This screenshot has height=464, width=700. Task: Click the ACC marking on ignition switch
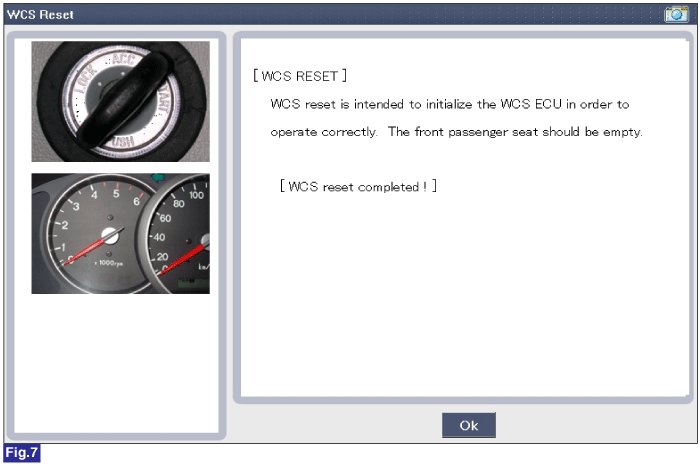[122, 59]
